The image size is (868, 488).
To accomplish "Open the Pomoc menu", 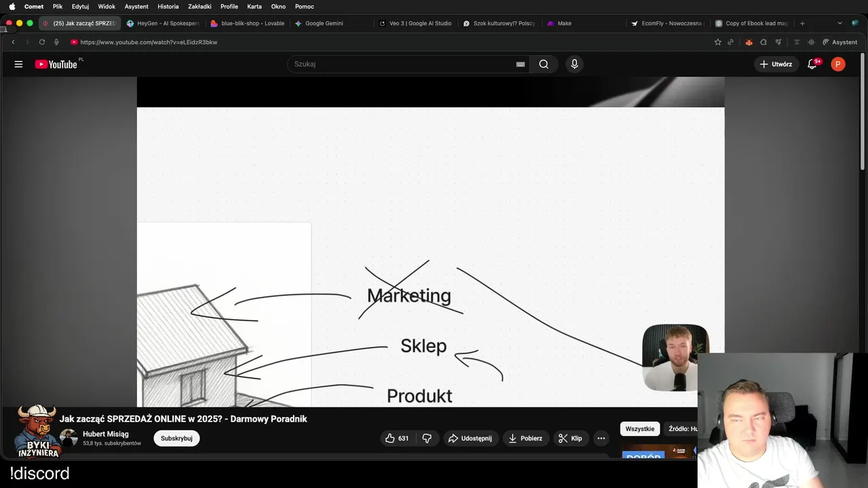I will pyautogui.click(x=304, y=6).
